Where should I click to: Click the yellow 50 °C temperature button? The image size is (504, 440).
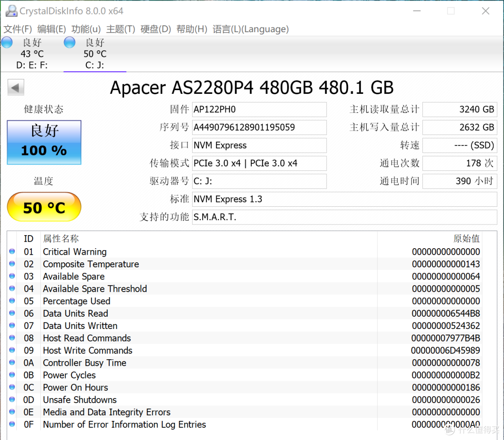[44, 207]
